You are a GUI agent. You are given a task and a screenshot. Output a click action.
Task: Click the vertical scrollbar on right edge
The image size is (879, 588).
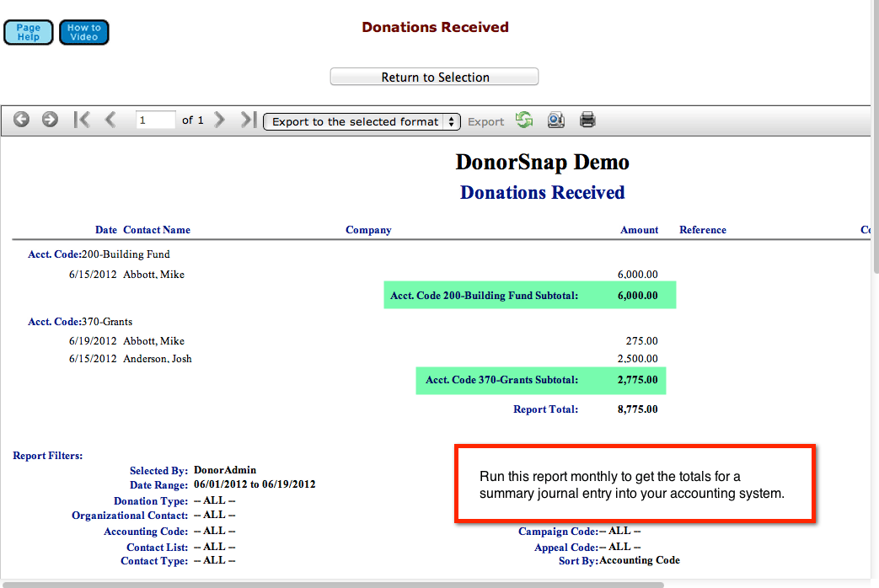875,137
